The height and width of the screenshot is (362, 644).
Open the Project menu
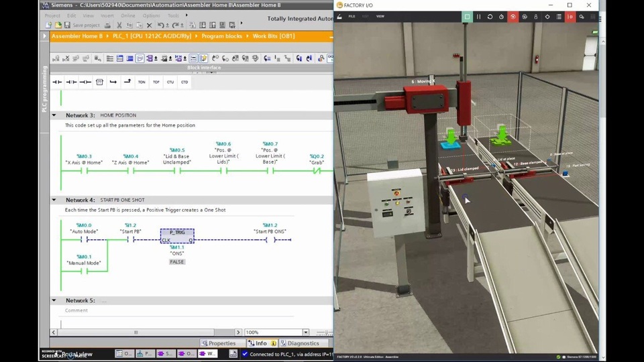[x=52, y=15]
